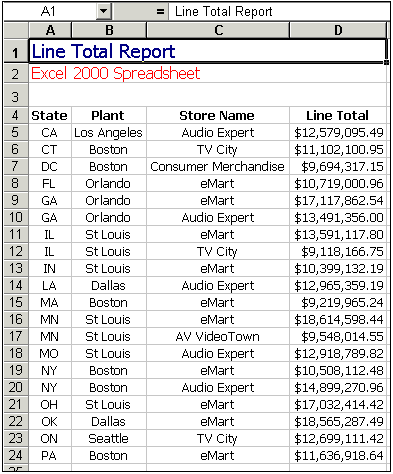Select column A header
Image resolution: width=393 pixels, height=474 pixels.
tap(50, 30)
